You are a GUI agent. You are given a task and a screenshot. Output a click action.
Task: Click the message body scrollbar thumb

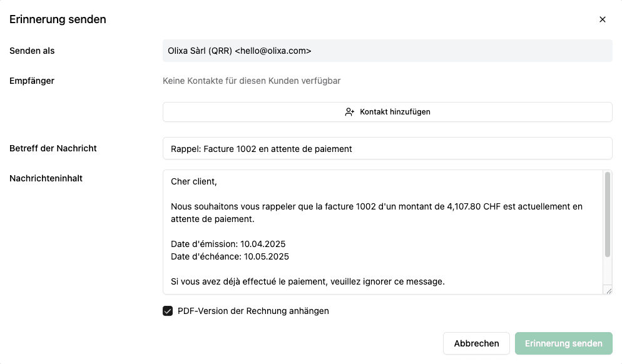[608, 214]
